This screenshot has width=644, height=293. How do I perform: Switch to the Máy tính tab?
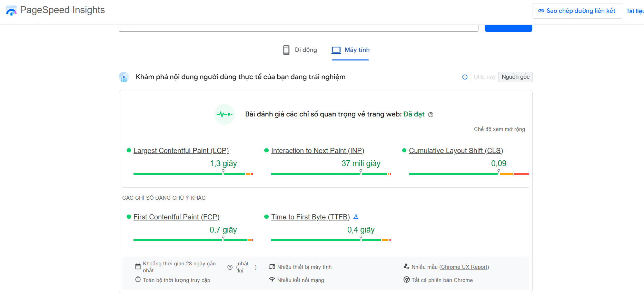pos(350,50)
